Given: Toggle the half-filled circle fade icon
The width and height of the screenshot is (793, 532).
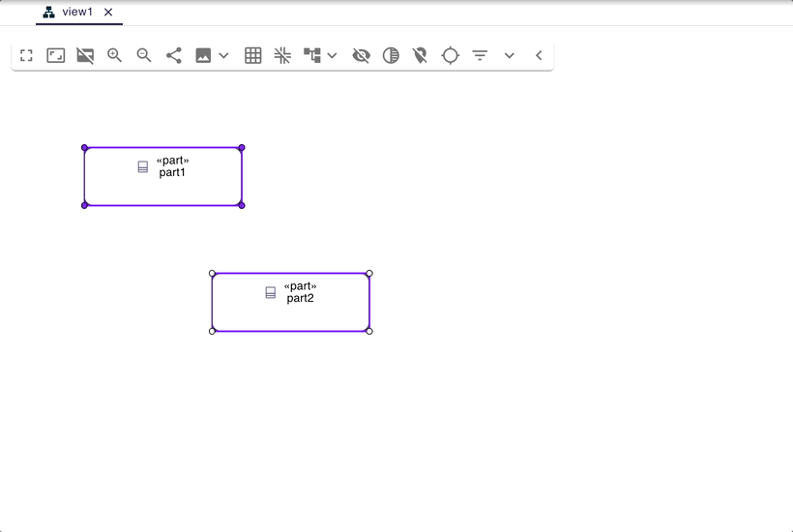Looking at the screenshot, I should pyautogui.click(x=391, y=56).
